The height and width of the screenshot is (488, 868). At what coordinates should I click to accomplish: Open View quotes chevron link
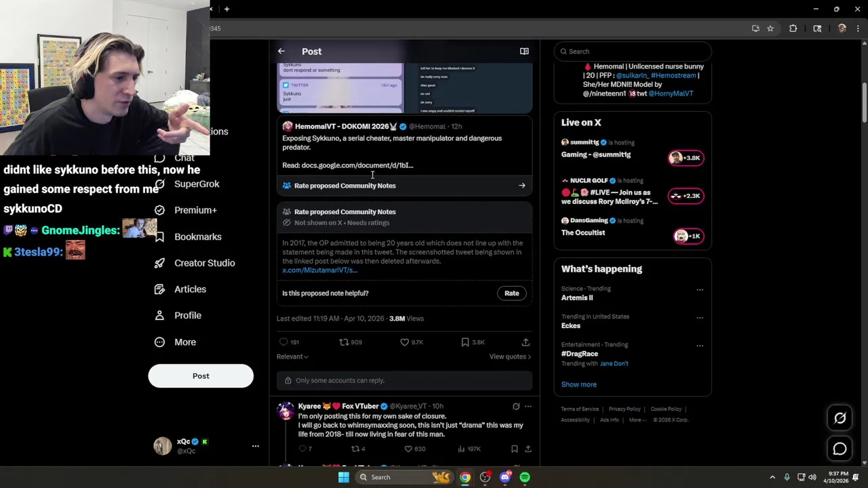pos(510,357)
